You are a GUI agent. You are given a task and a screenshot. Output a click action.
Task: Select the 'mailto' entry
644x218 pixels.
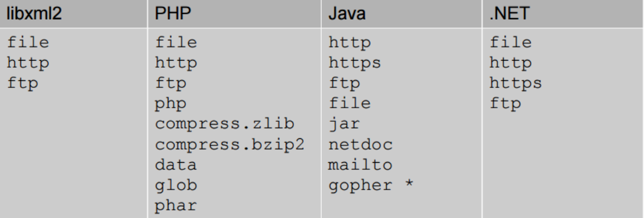coord(360,164)
